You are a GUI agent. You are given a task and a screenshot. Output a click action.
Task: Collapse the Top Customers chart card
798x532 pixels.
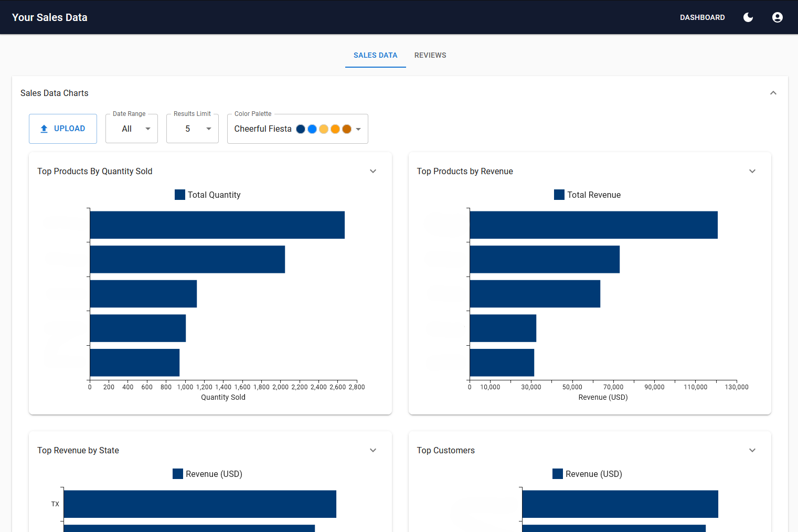click(x=752, y=450)
